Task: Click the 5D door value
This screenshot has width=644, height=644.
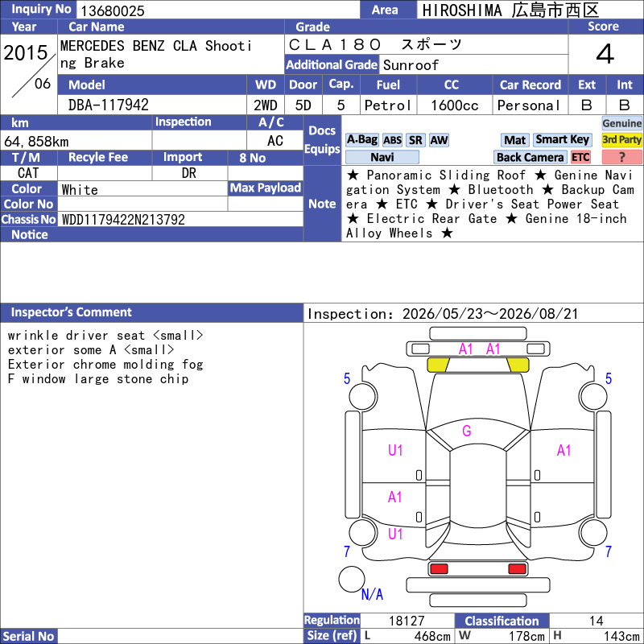Action: [303, 105]
